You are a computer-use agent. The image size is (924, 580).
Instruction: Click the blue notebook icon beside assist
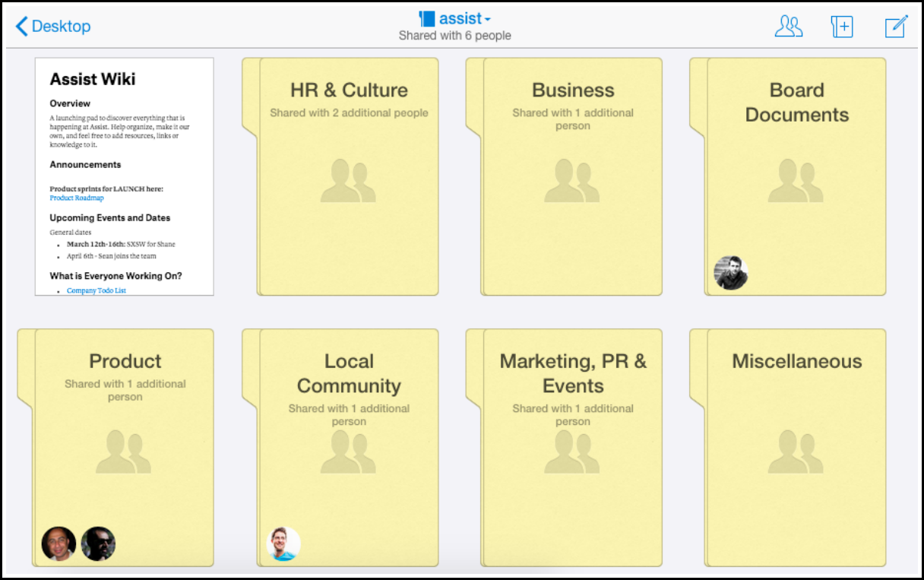point(426,19)
